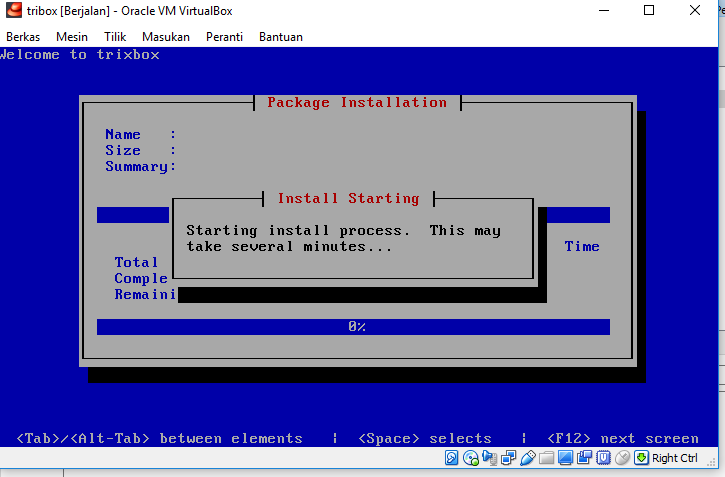Click the Install Starting dialog title
725x477 pixels.
tap(349, 198)
